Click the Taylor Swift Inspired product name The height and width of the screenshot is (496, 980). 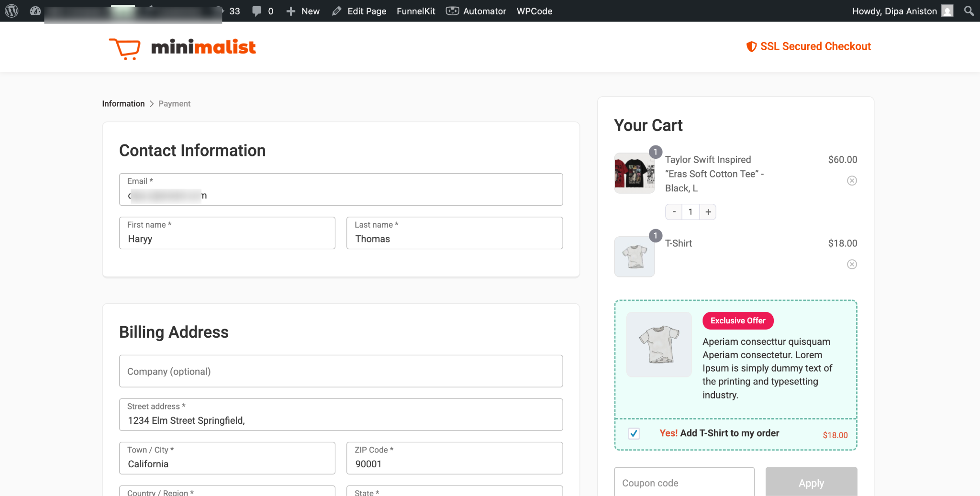click(714, 174)
